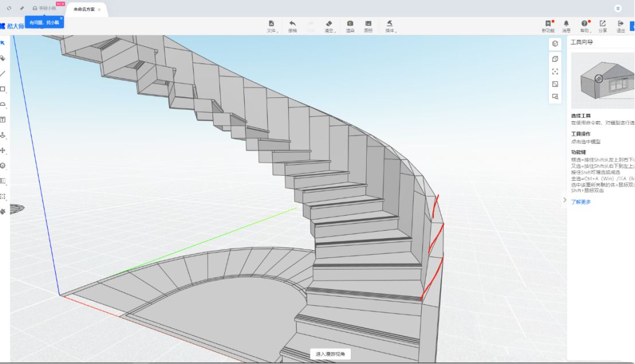
Task: Select the line drawing tool
Action: point(2,74)
